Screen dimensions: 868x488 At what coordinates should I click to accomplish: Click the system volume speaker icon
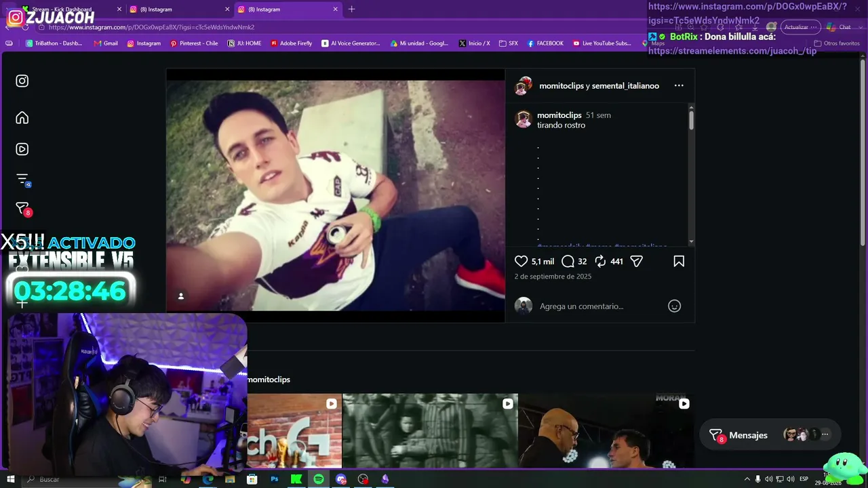[791, 479]
